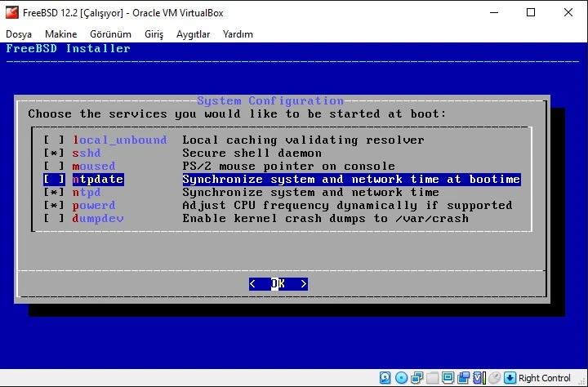Select the powerd service name
Image resolution: width=588 pixels, height=387 pixels.
click(x=94, y=206)
